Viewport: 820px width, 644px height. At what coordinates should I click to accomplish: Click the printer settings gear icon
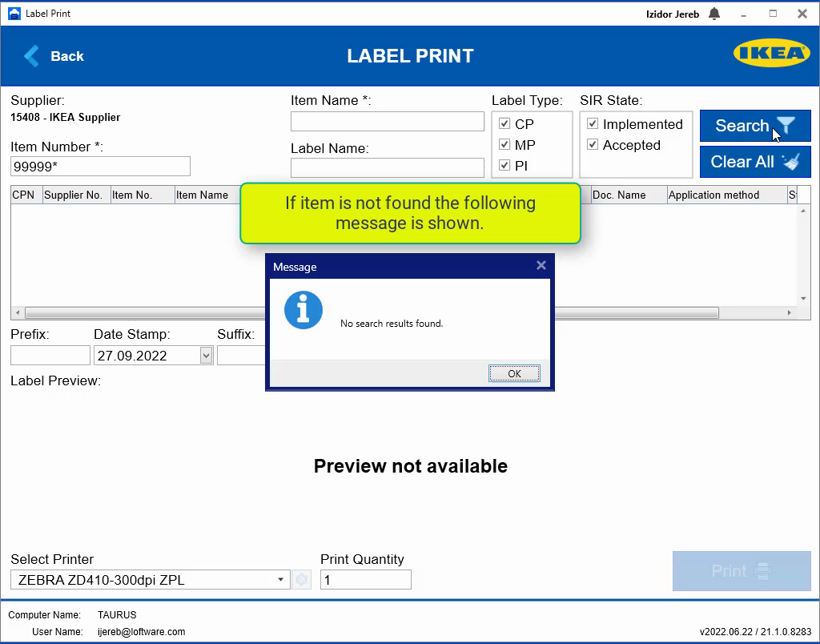[301, 580]
